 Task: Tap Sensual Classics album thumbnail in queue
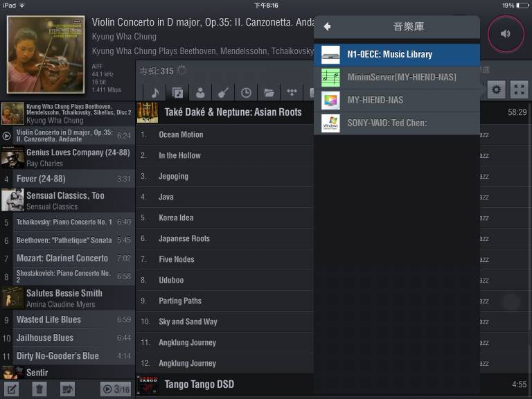tap(12, 200)
